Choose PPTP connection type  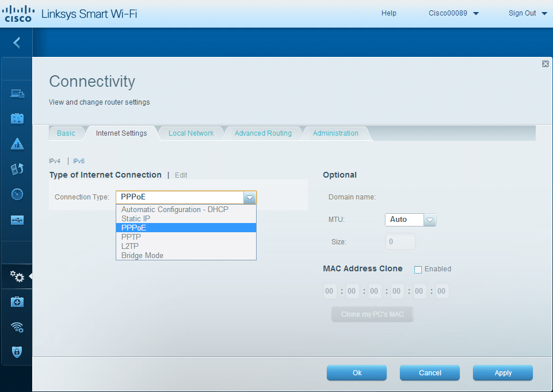pyautogui.click(x=186, y=237)
